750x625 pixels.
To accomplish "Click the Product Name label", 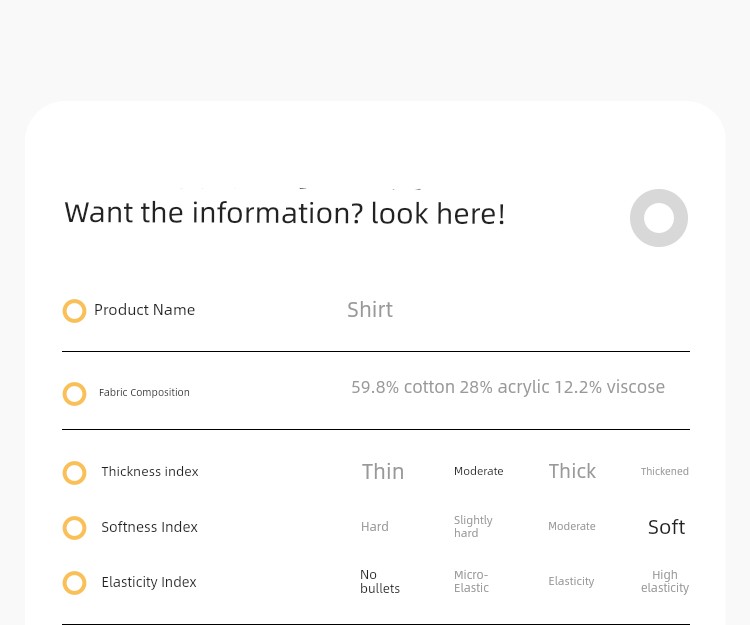I will 144,310.
